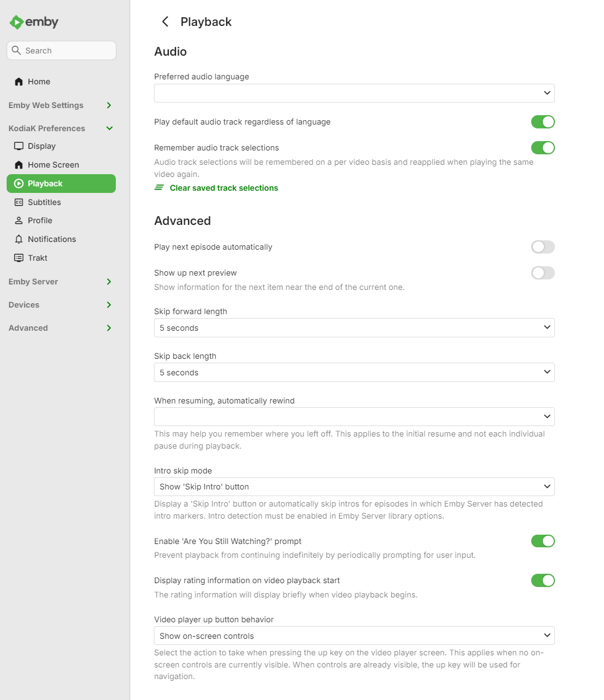Open Intro skip mode dropdown

(354, 487)
